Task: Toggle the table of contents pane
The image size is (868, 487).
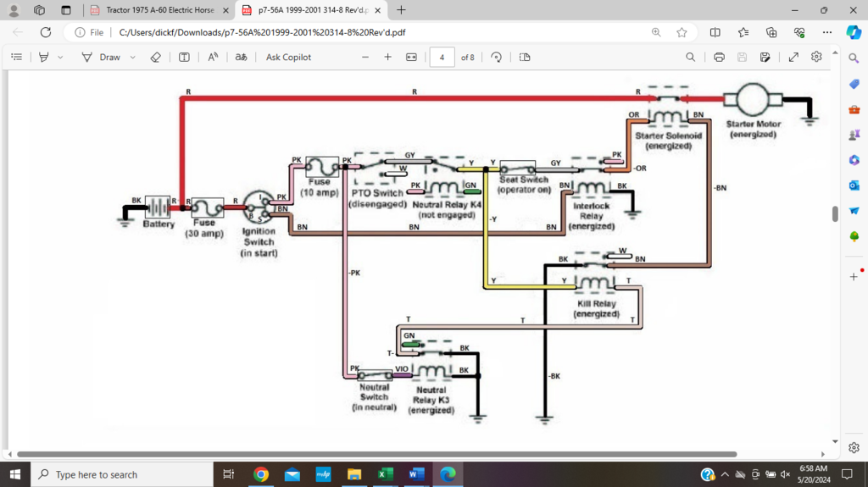Action: coord(16,57)
